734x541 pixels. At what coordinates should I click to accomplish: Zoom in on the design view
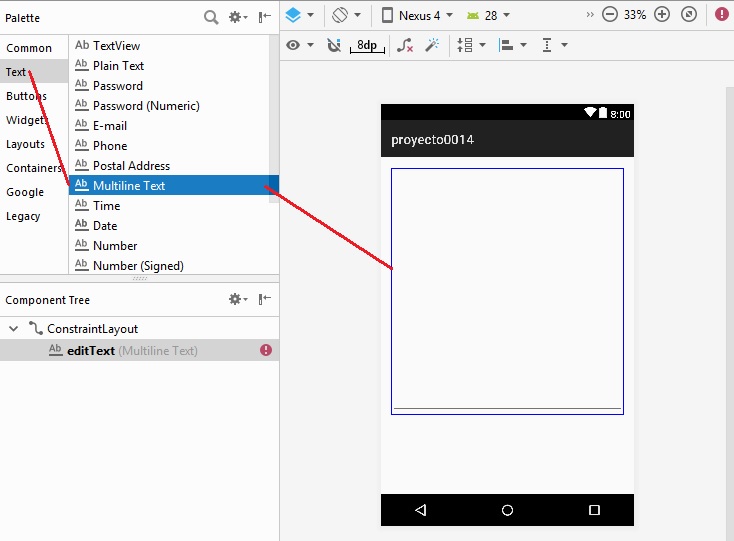click(x=662, y=15)
